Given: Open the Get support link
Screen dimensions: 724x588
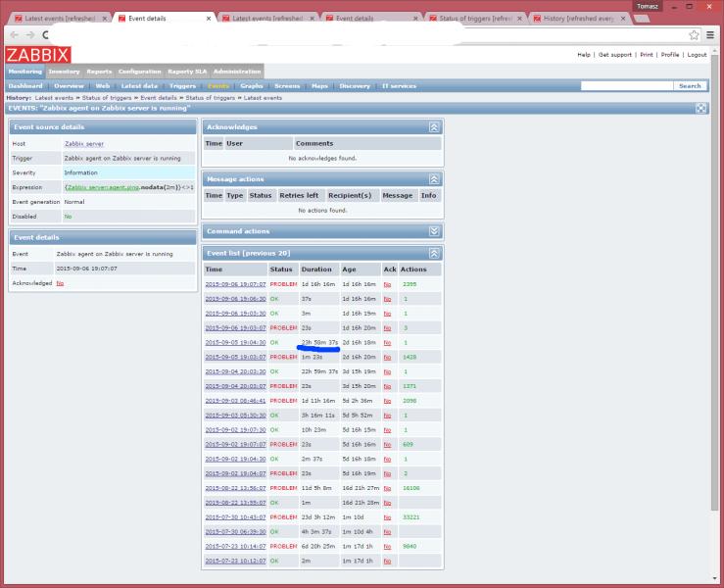Looking at the screenshot, I should (x=614, y=55).
